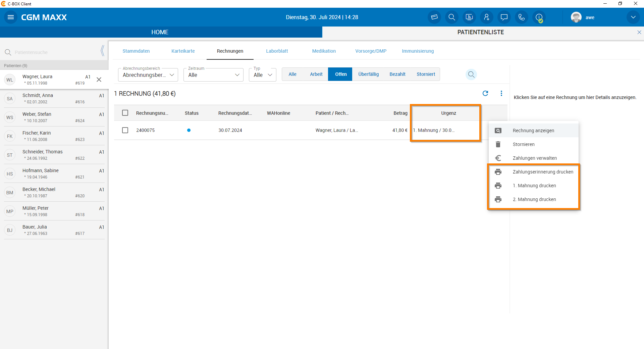Screen dimensions: 644x349
Task: Filter invoices by Storniert status
Action: [x=426, y=74]
